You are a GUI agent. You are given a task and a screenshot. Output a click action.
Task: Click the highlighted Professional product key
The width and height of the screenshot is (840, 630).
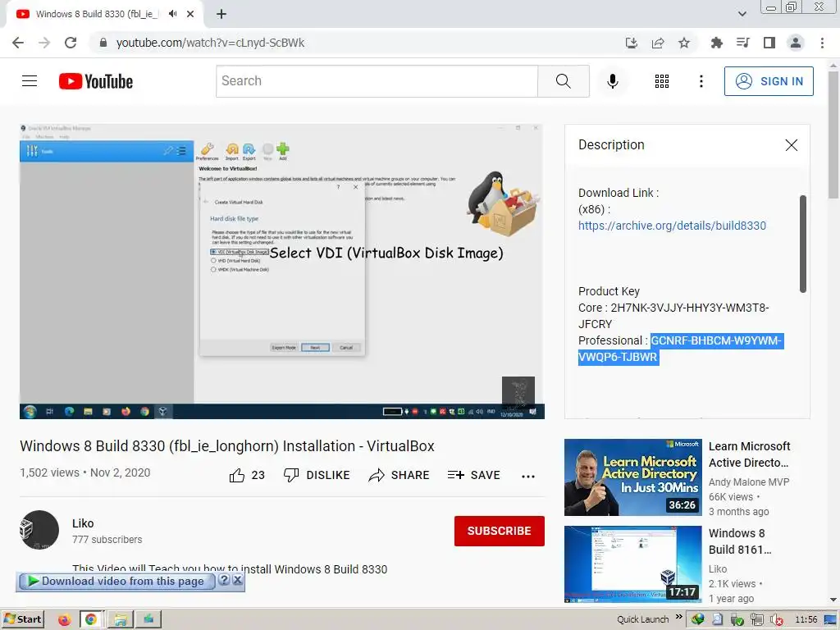click(680, 349)
